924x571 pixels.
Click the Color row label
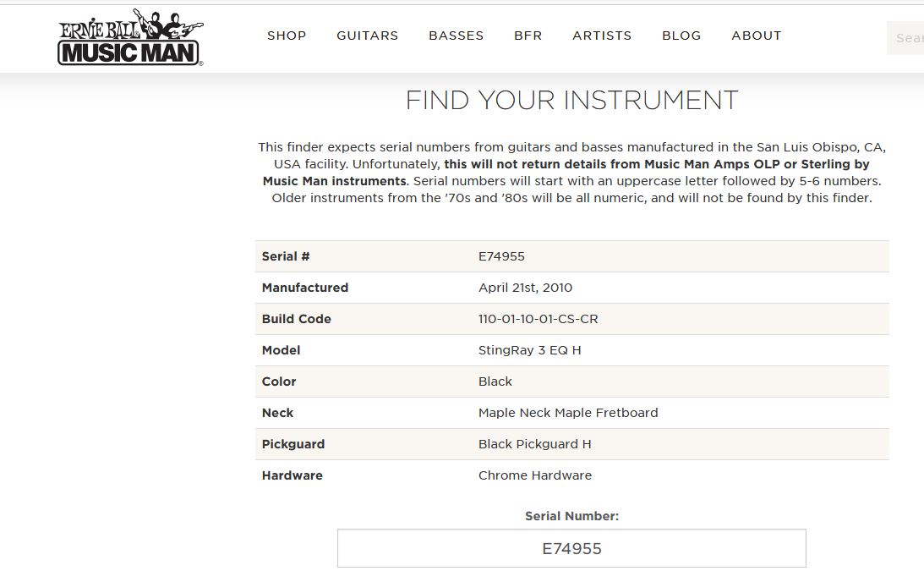(x=279, y=382)
